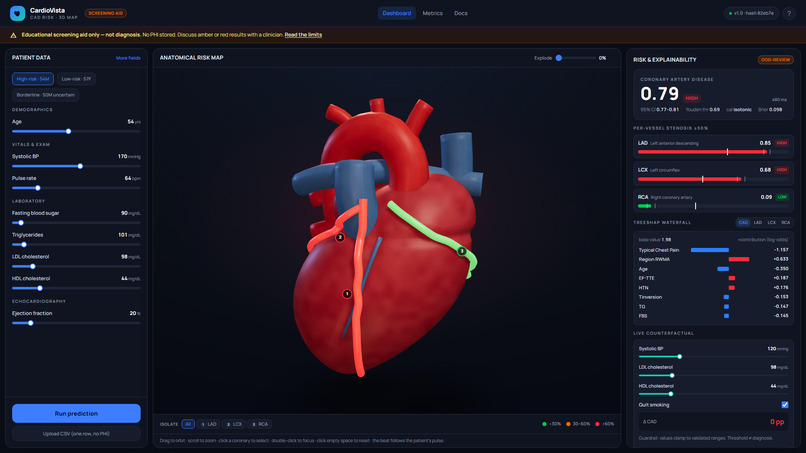Screen dimensions: 806x453
Task: Select vessel marker 2 on the heart model
Action: pos(340,237)
